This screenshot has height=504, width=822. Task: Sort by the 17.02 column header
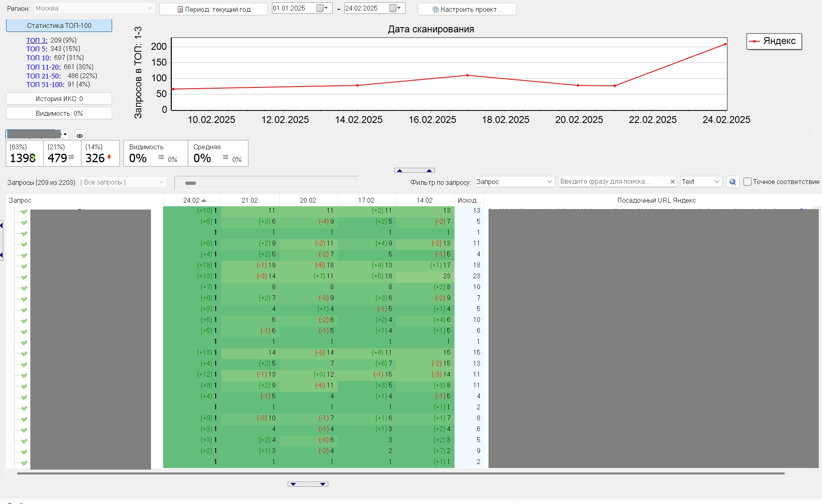(x=367, y=200)
